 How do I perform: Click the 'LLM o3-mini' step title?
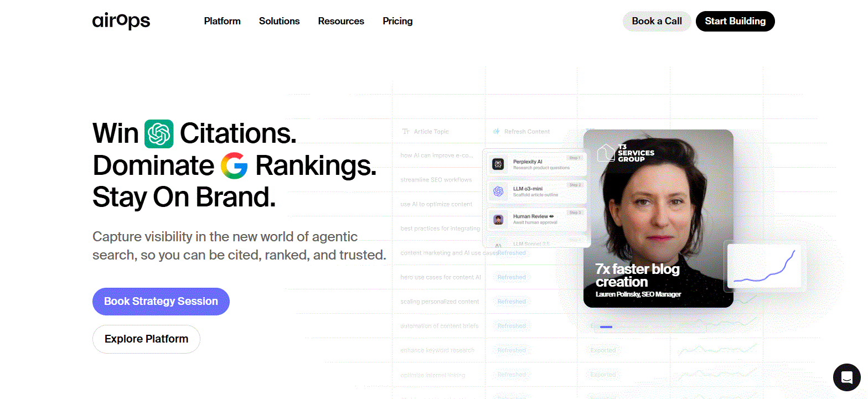[528, 189]
